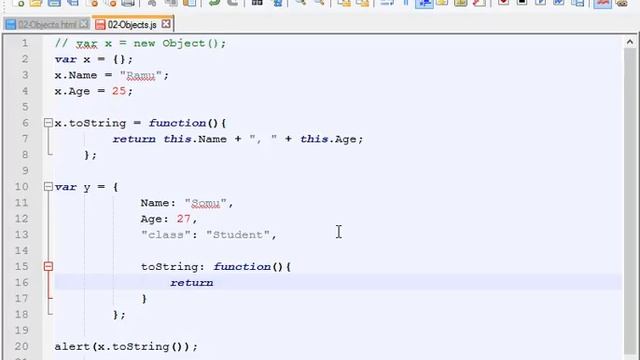Image resolution: width=640 pixels, height=360 pixels.
Task: Click the scrollbar up arrow
Action: (x=630, y=42)
